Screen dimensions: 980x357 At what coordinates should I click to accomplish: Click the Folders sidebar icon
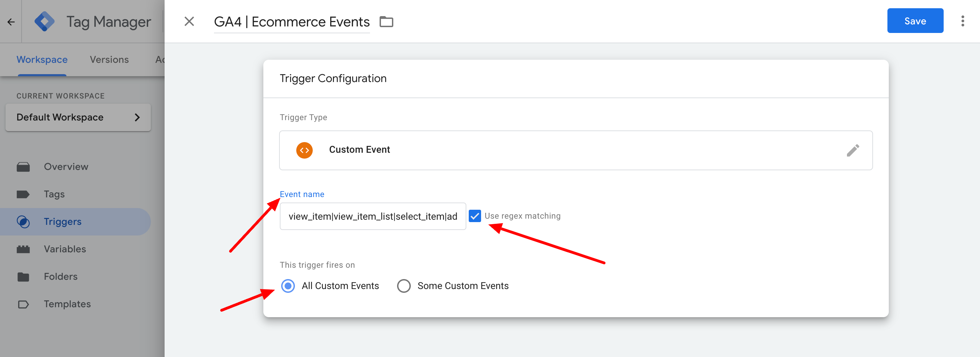(23, 277)
